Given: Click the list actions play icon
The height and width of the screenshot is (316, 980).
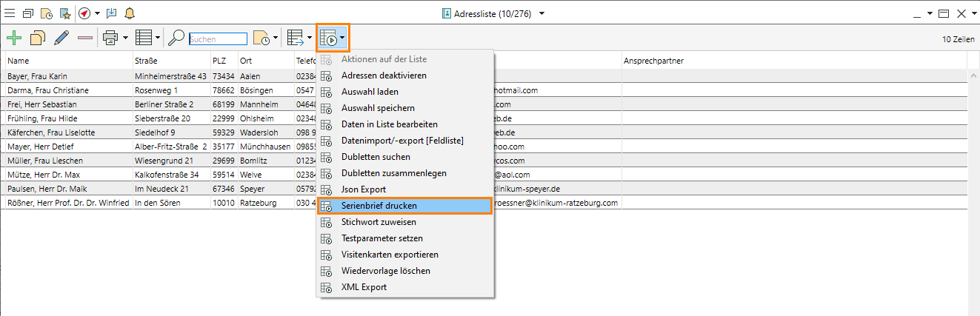Looking at the screenshot, I should (329, 37).
